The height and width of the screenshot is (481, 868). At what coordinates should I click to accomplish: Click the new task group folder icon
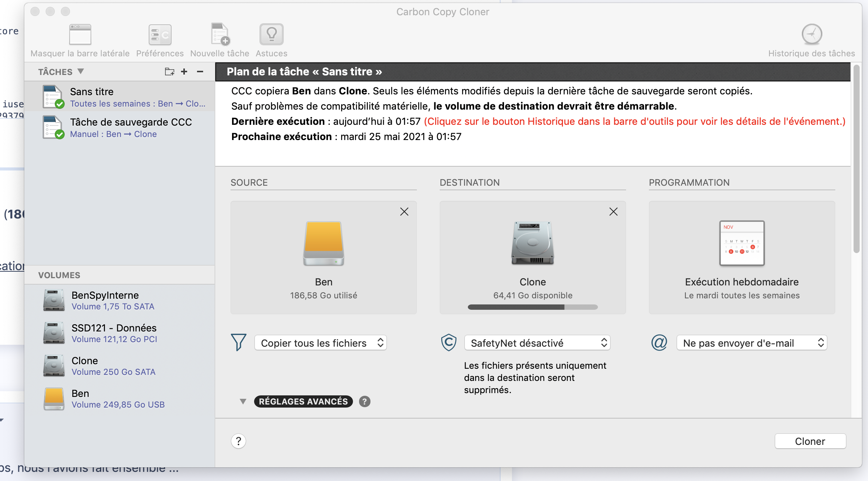[x=169, y=72]
